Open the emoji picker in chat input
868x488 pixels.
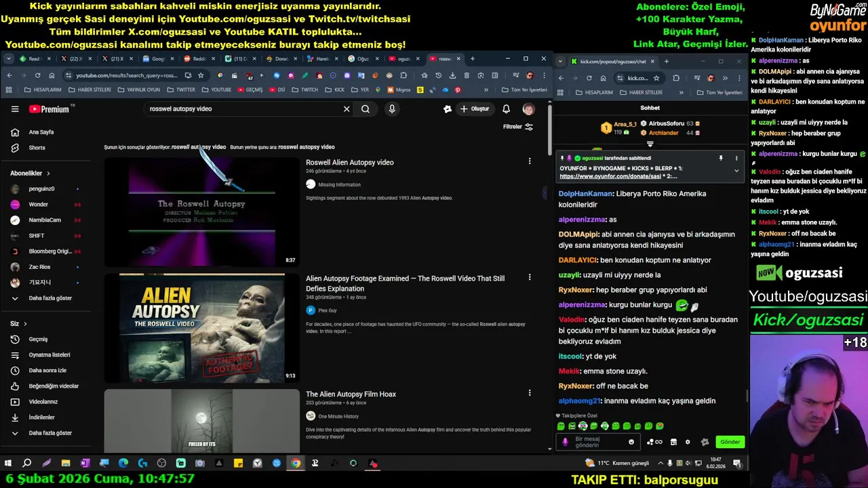(631, 442)
